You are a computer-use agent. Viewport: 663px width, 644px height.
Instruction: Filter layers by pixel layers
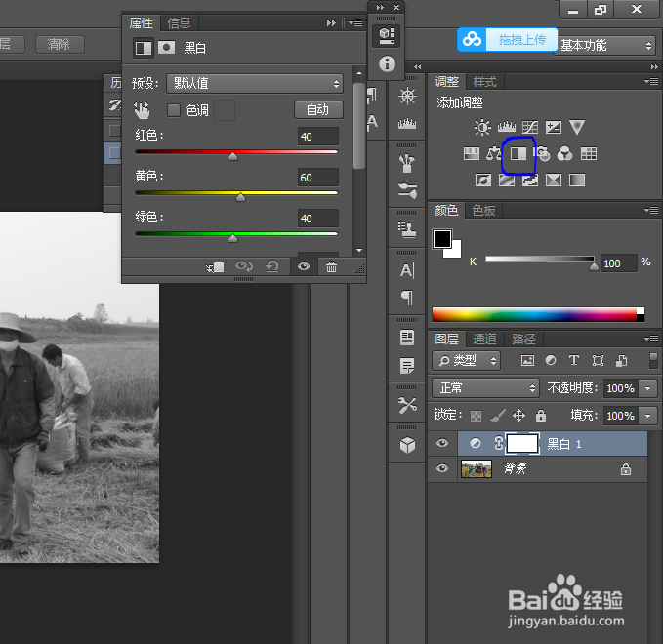(x=527, y=360)
